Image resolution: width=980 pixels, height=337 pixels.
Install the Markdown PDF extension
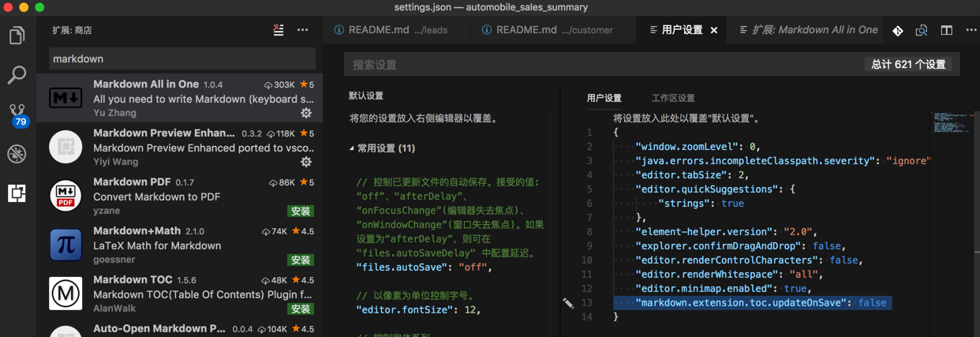tap(301, 212)
